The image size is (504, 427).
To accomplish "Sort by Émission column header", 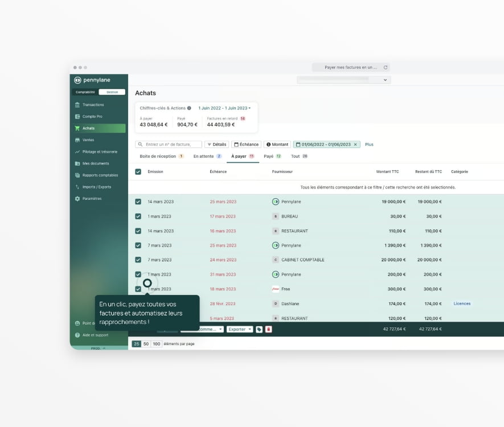I will (155, 172).
